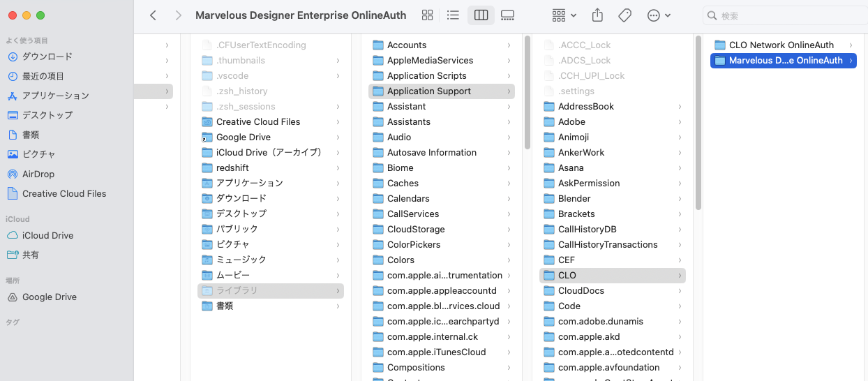Select the Google Drive folder in column
Image resolution: width=868 pixels, height=381 pixels.
tap(271, 137)
